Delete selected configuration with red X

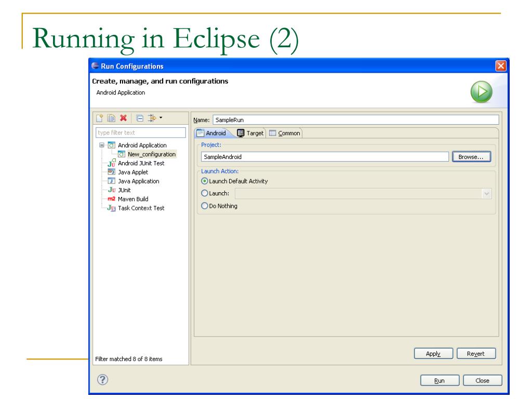(124, 118)
